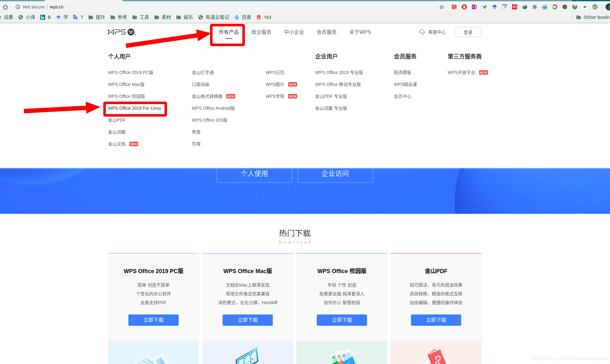Image resolution: width=610 pixels, height=364 pixels.
Task: Open the notepad with pencil extension icon
Action: click(505, 7)
